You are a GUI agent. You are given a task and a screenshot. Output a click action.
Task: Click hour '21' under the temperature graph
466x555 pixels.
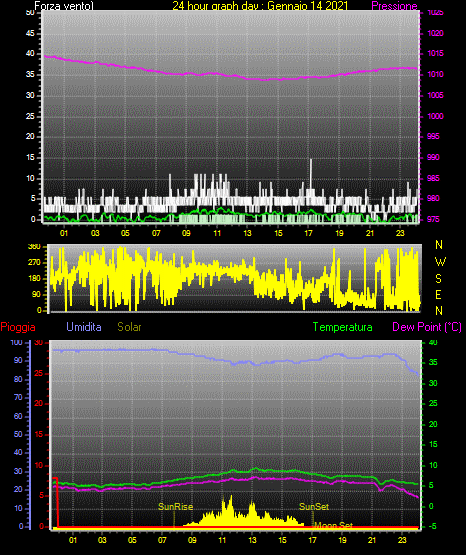point(372,540)
